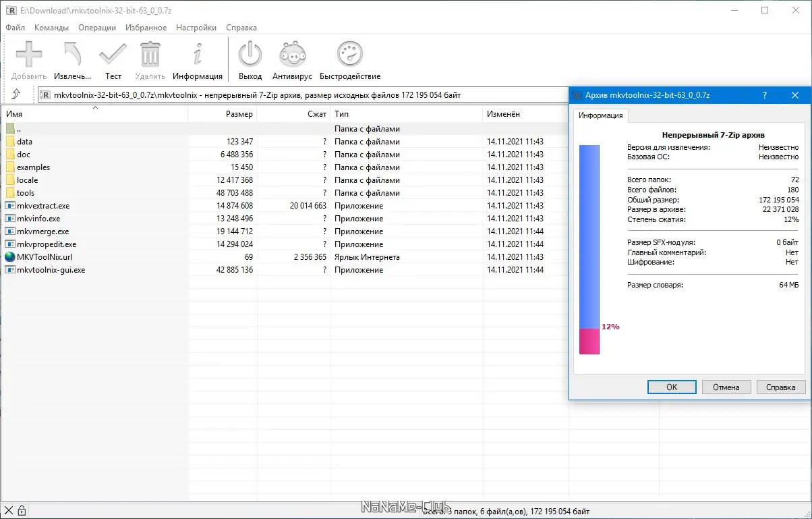Click packed size value 20 014 663
812x519 pixels.
(x=308, y=206)
